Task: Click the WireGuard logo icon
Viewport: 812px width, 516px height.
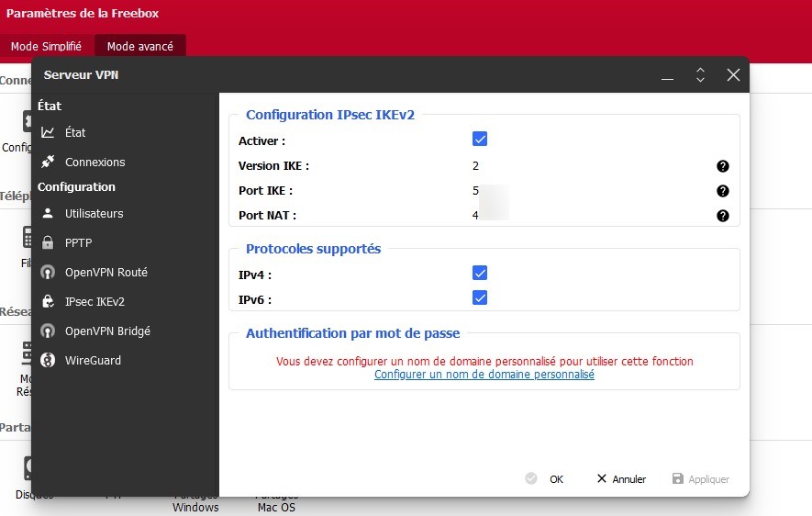Action: [x=48, y=360]
